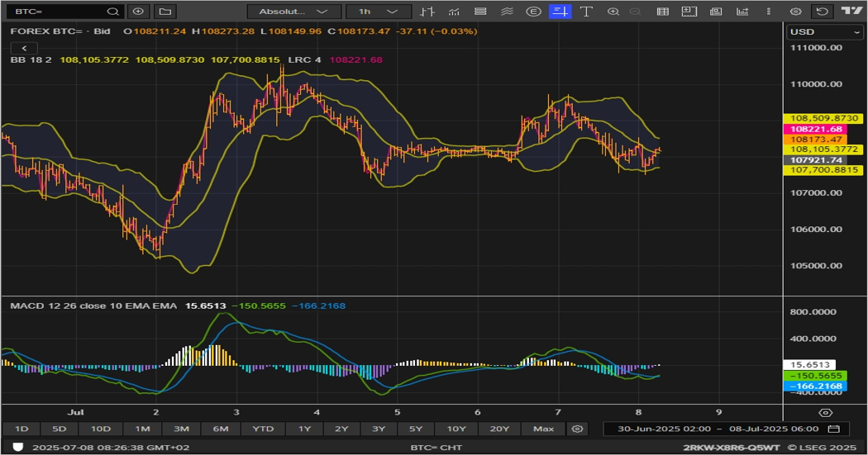Screen dimensions: 868x455
Task: Toggle the highlighted blue crosshair tool
Action: click(560, 11)
